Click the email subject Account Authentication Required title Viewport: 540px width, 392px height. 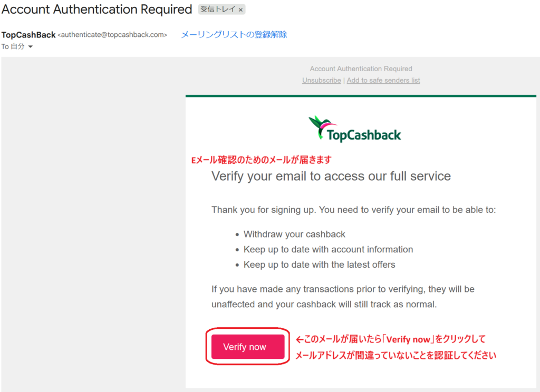97,9
